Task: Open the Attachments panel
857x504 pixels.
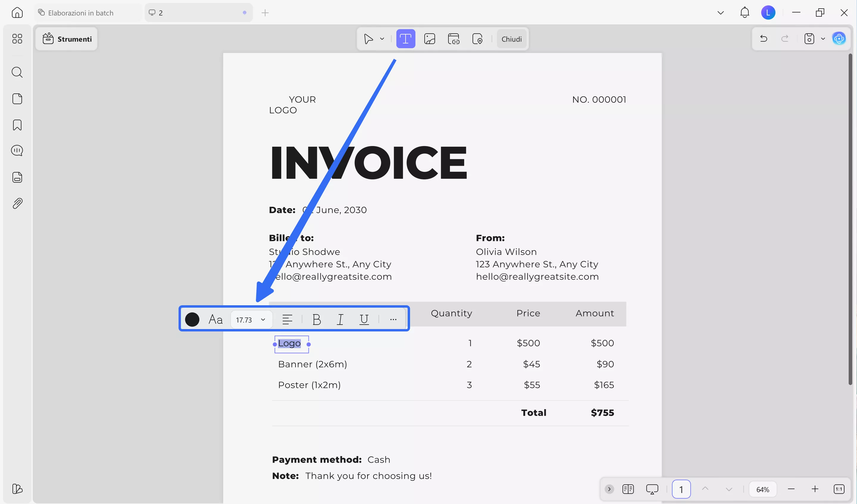Action: point(17,203)
